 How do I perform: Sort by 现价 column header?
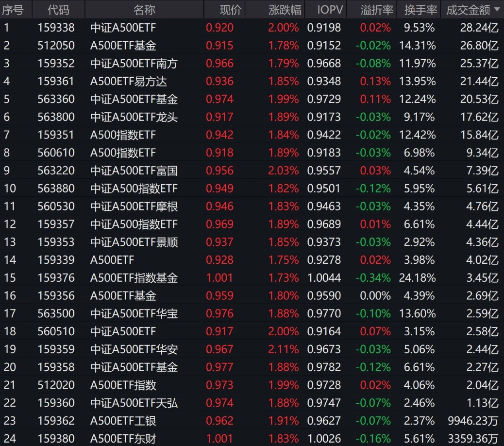click(x=231, y=10)
